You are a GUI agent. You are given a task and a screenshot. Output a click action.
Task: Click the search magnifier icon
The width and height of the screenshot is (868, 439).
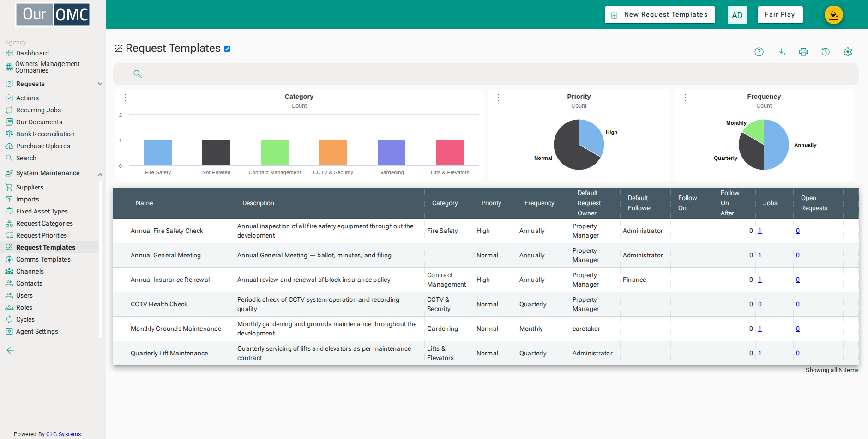(x=137, y=73)
